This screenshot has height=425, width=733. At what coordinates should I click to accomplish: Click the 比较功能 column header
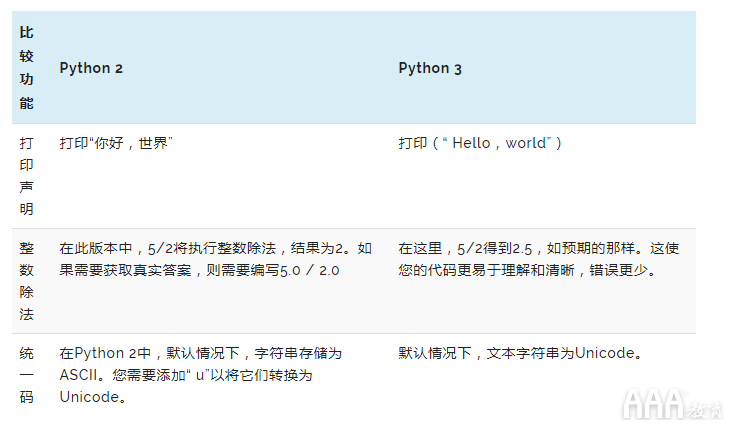tap(27, 68)
